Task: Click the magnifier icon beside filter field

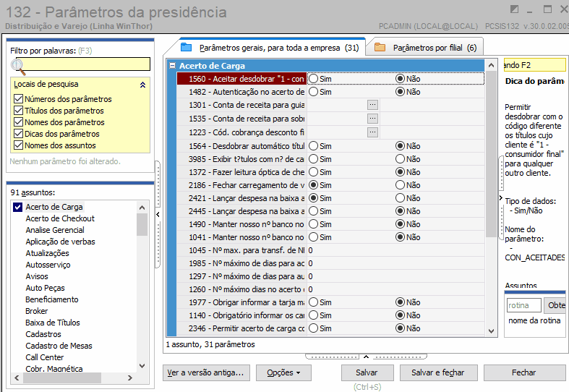Action: (18, 67)
